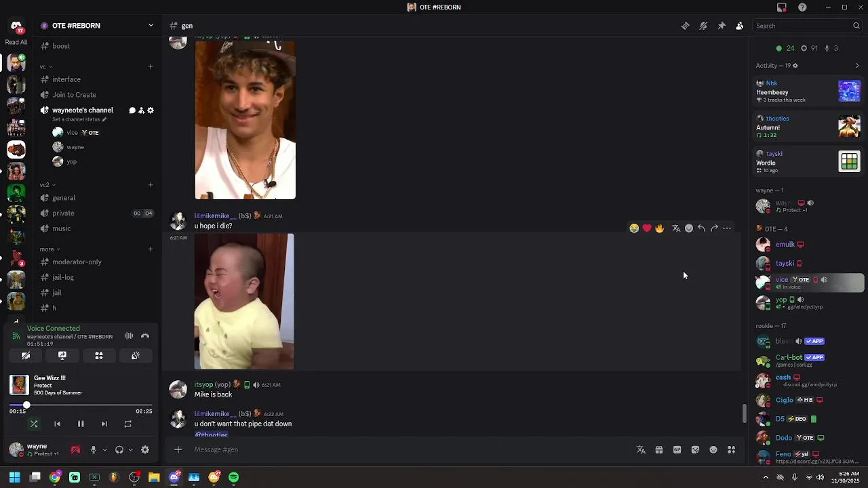
Task: Open Add Reaction smiley on message
Action: tap(689, 228)
